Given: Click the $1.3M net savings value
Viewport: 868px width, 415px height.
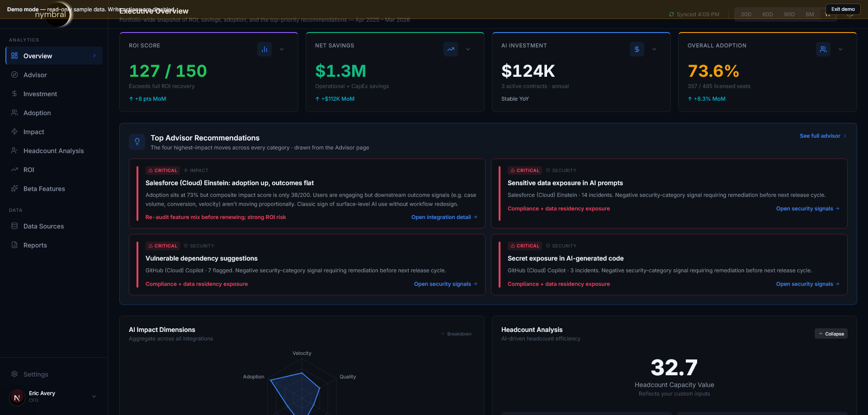Looking at the screenshot, I should coord(340,71).
